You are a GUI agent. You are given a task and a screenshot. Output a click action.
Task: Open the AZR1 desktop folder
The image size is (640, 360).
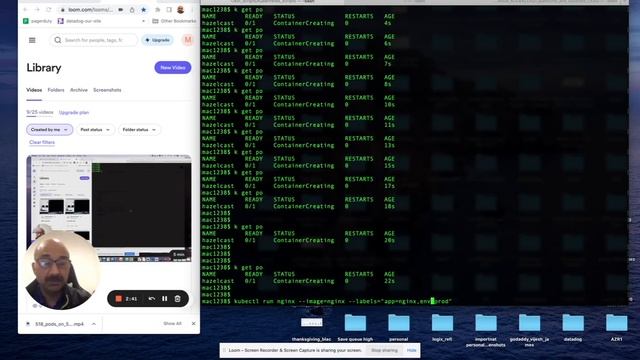616,327
